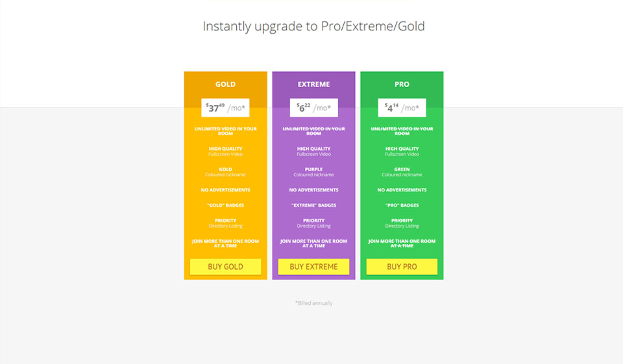Click Pro's crossed-out Join More Than One Room
The image size is (623, 364).
pyautogui.click(x=402, y=243)
